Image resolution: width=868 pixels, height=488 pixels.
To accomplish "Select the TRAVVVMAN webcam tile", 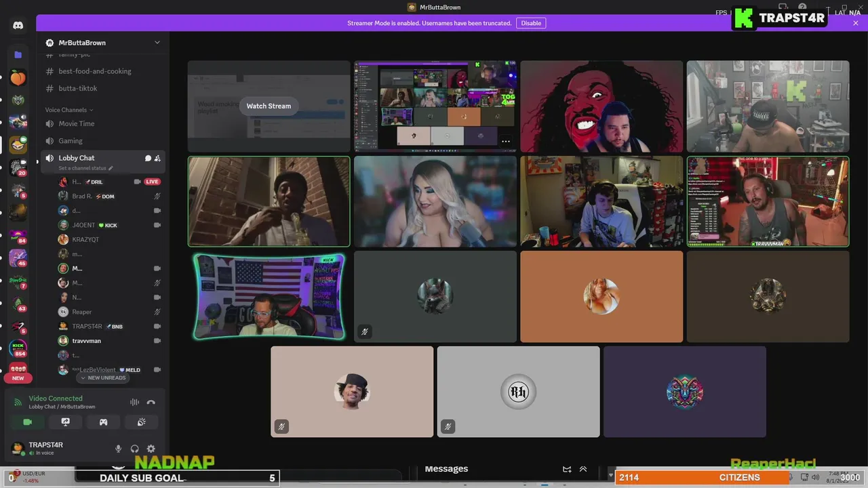I will (x=768, y=201).
